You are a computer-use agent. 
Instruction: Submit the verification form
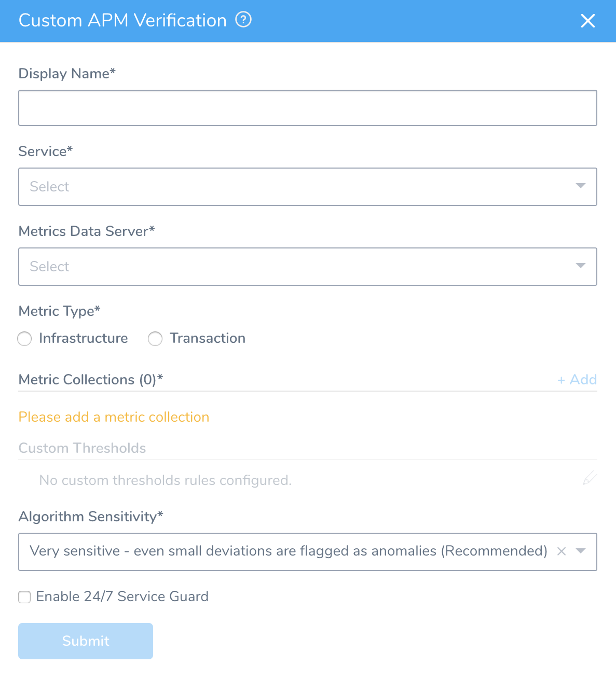point(86,641)
